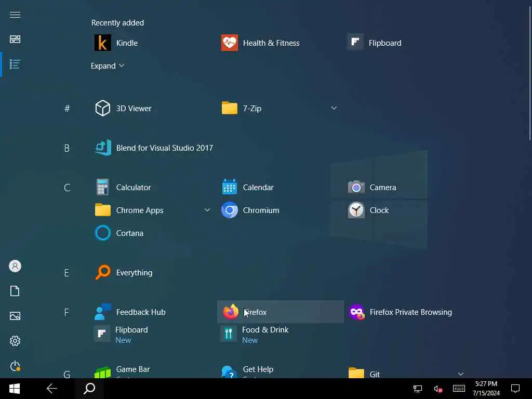
Task: Open the Food & Drink app
Action: (x=255, y=335)
